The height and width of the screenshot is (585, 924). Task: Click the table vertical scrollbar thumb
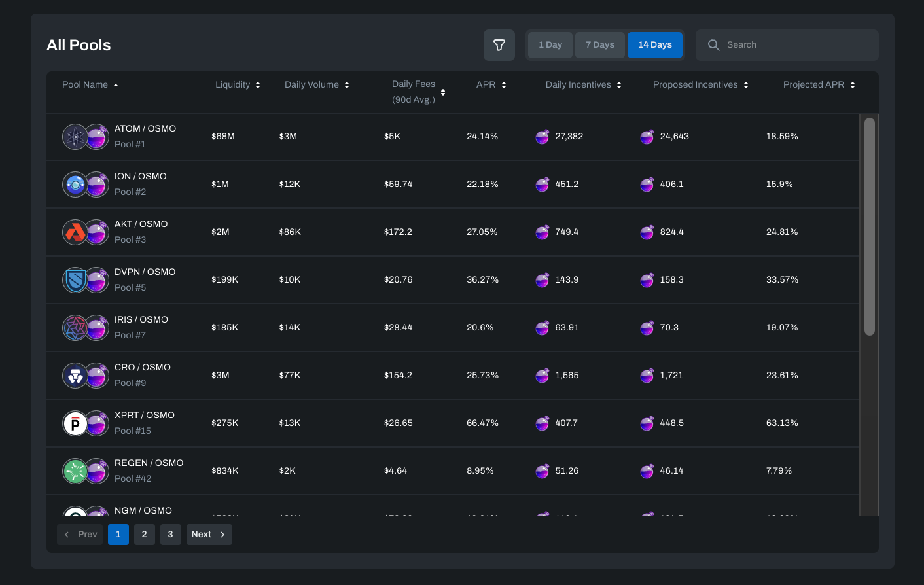(x=870, y=226)
